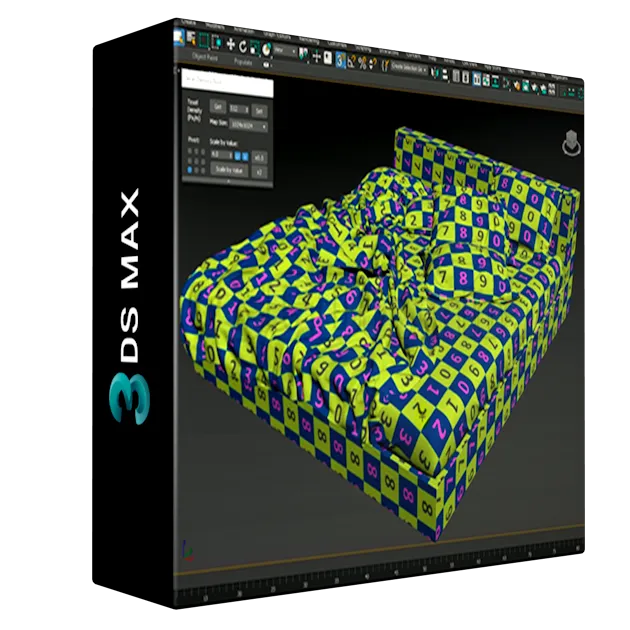Toggle the U axis scale button
This screenshot has height=630, width=630.
(x=238, y=156)
